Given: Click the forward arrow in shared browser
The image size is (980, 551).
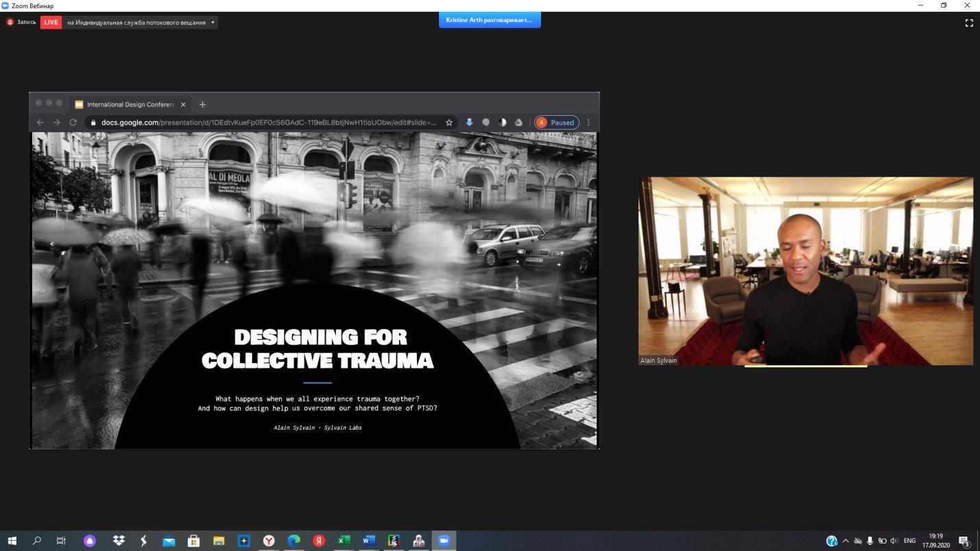Looking at the screenshot, I should [x=57, y=123].
